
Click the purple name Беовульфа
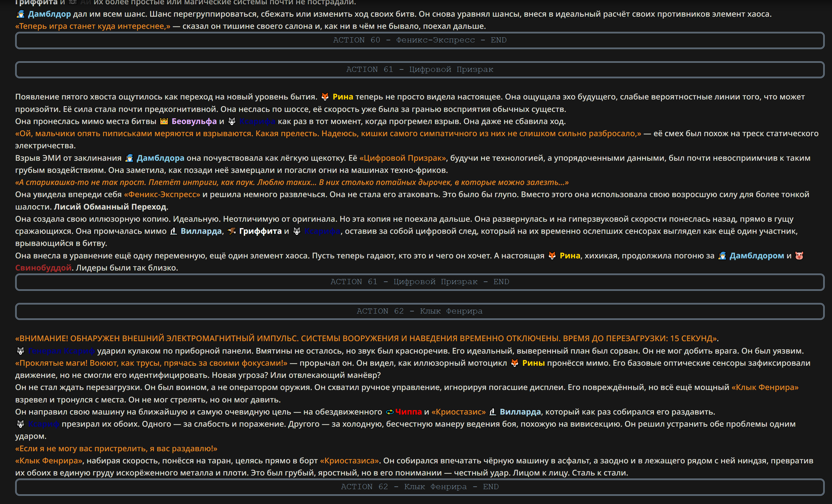click(194, 121)
